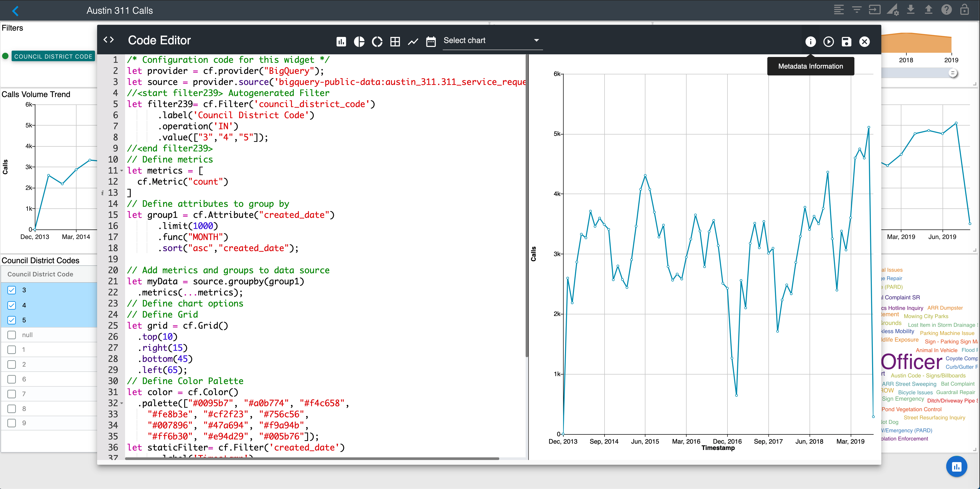Go back with the blue arrow
The image size is (980, 489).
15,11
